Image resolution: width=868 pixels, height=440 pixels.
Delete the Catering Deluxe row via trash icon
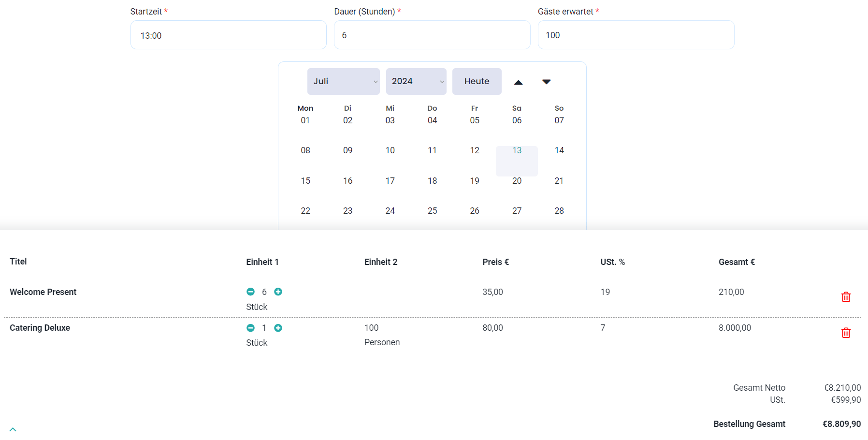click(x=846, y=333)
